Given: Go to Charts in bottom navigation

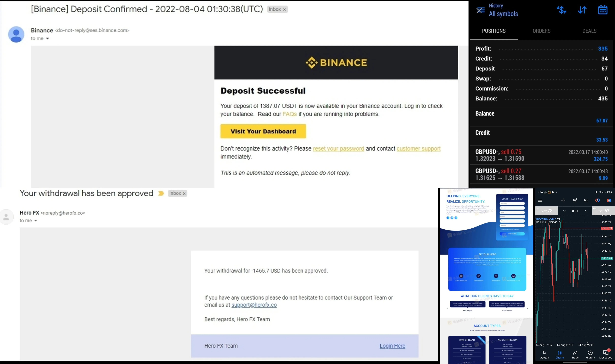Looking at the screenshot, I should click(x=560, y=355).
